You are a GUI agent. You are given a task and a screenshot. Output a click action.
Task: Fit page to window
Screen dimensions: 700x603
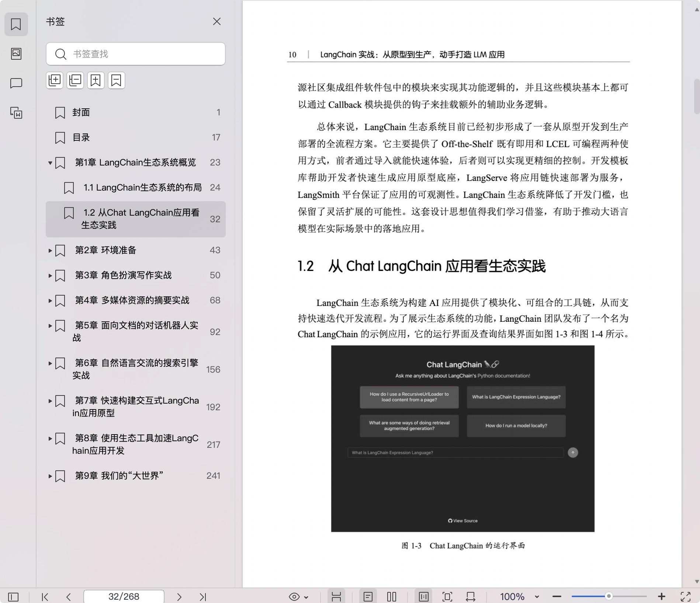click(x=447, y=597)
